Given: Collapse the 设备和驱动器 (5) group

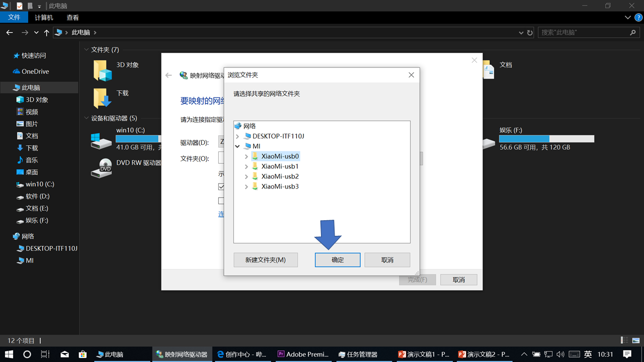Looking at the screenshot, I should [86, 118].
